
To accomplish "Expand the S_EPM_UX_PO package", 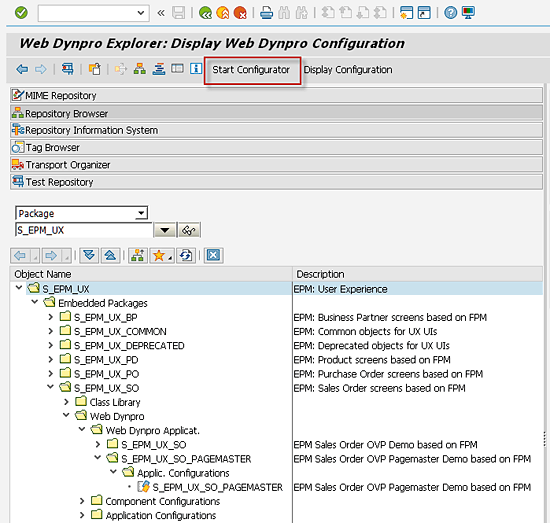I will click(x=51, y=374).
